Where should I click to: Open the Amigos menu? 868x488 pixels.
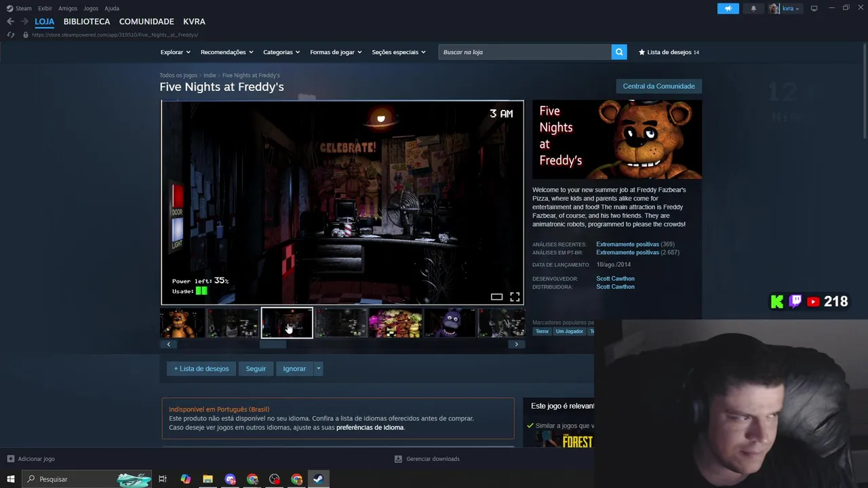(x=68, y=8)
